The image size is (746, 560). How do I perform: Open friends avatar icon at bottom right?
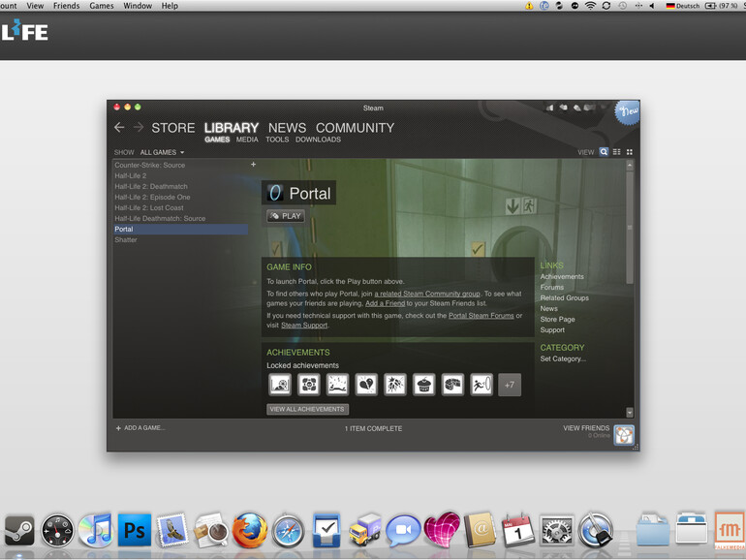tap(624, 435)
